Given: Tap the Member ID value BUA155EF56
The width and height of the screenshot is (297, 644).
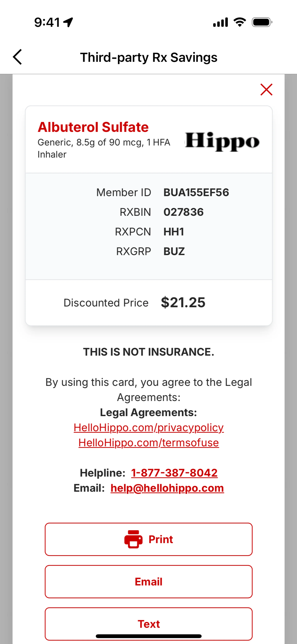Looking at the screenshot, I should click(x=196, y=192).
